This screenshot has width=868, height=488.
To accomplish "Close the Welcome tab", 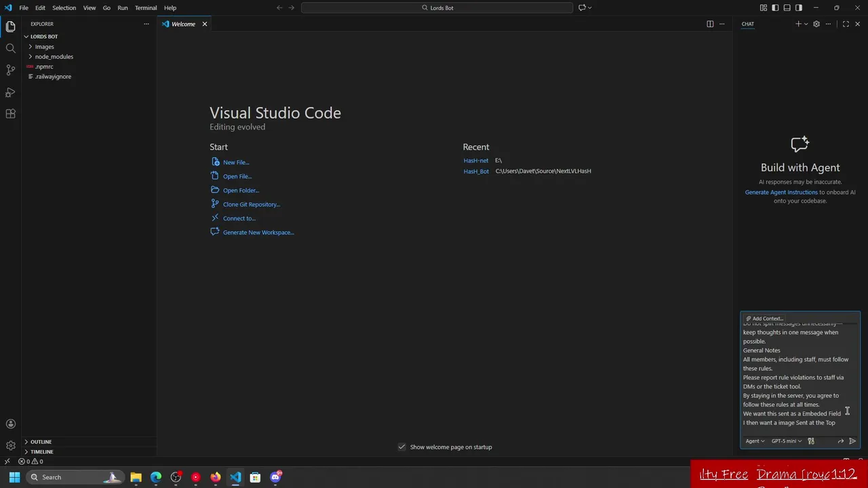I will click(x=204, y=24).
